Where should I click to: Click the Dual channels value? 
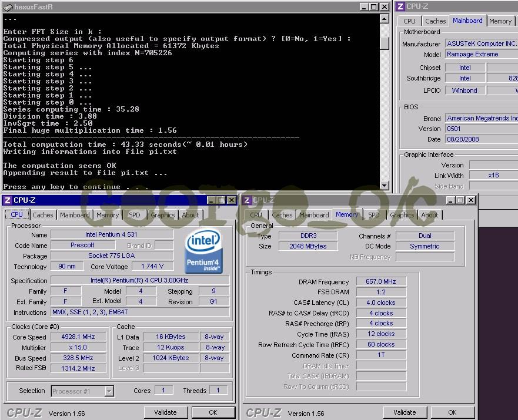tap(425, 236)
